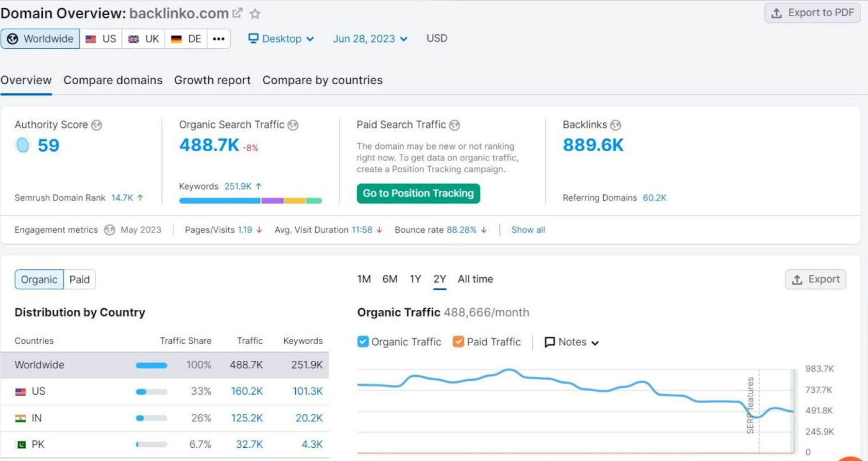This screenshot has width=868, height=461.
Task: Open the US traffic value 160.2K
Action: point(247,391)
